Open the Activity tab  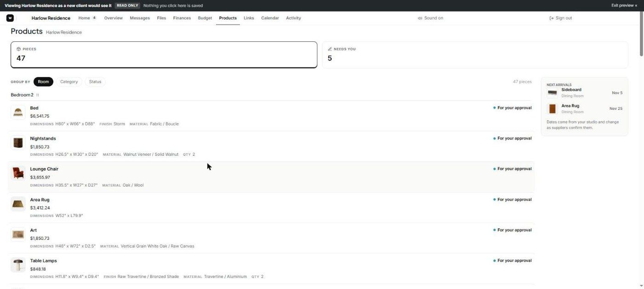293,18
